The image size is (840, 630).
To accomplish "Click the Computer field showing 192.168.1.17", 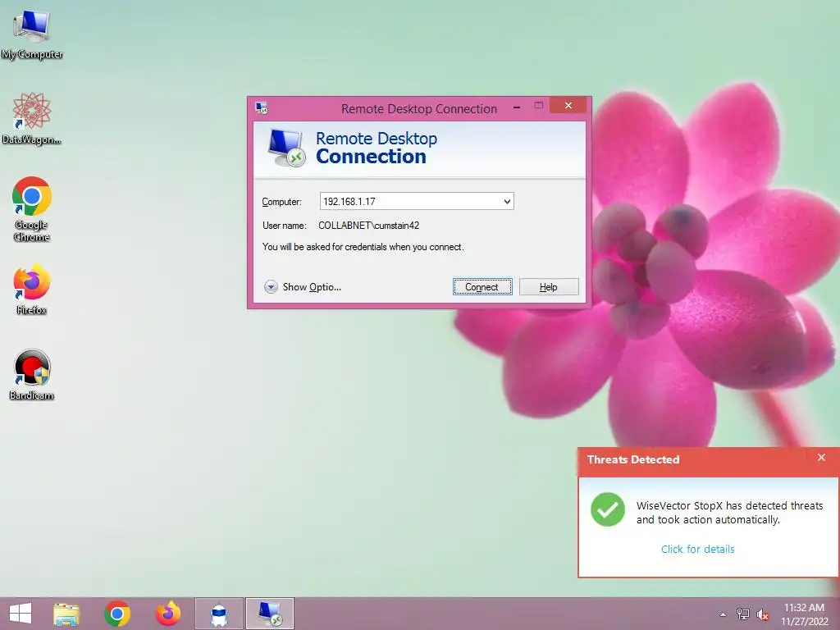I will (x=416, y=202).
